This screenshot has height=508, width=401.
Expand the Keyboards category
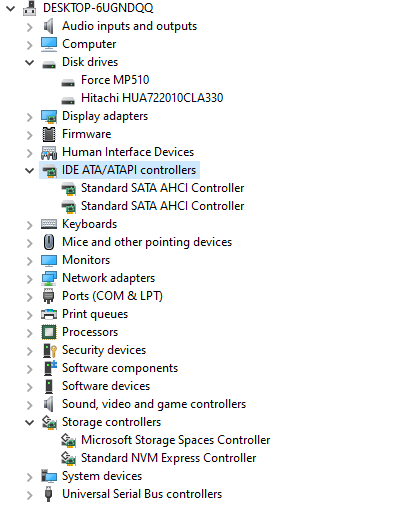pyautogui.click(x=30, y=225)
